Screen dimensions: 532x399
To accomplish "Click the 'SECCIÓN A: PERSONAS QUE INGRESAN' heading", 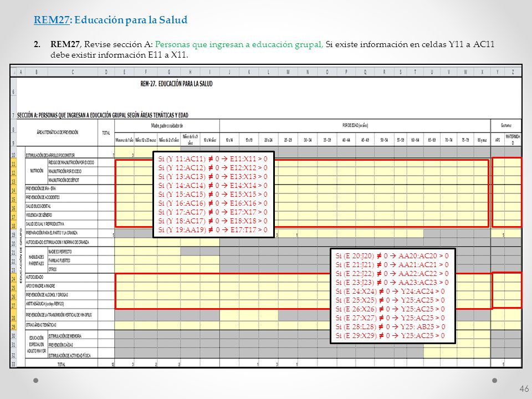I will coord(103,115).
